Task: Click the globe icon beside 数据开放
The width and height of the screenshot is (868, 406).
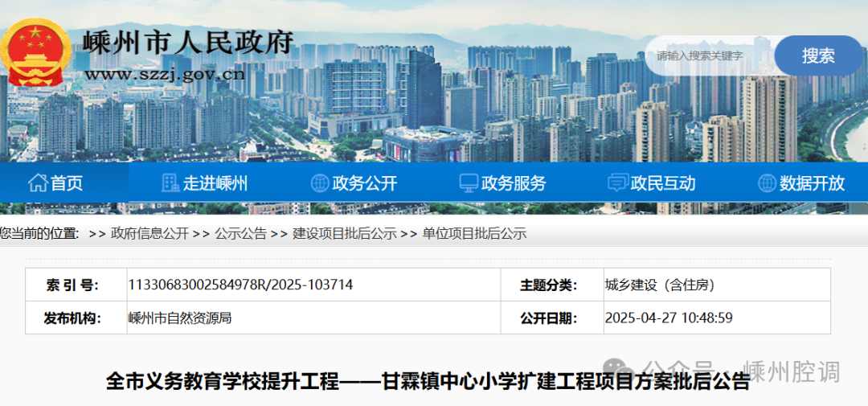Action: [x=767, y=183]
